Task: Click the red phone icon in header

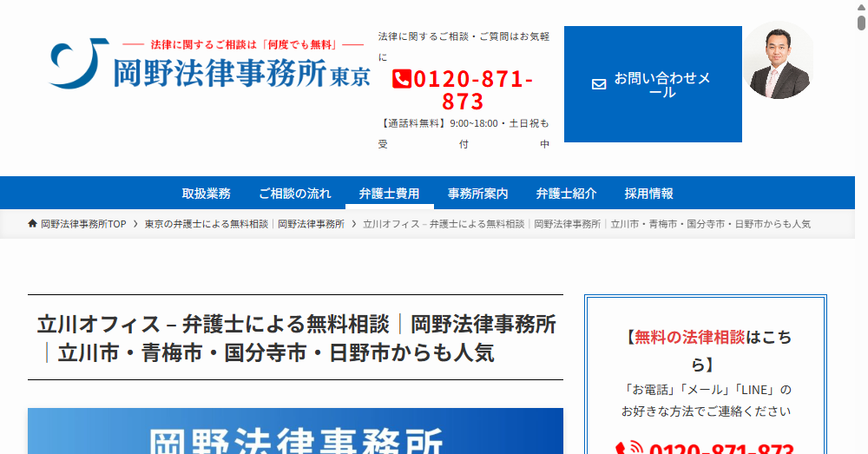Action: tap(401, 80)
